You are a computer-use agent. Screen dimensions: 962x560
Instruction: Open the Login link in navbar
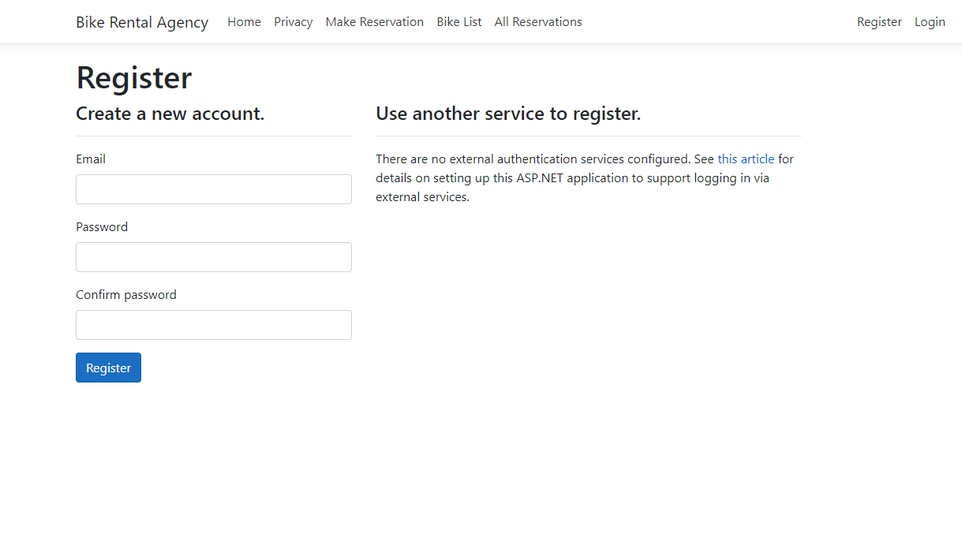click(x=929, y=22)
